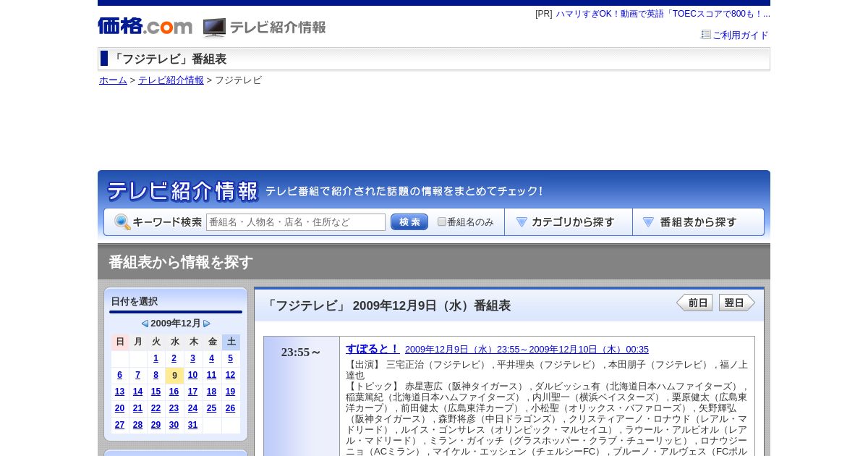Select December 11 in calendar

[x=211, y=375]
